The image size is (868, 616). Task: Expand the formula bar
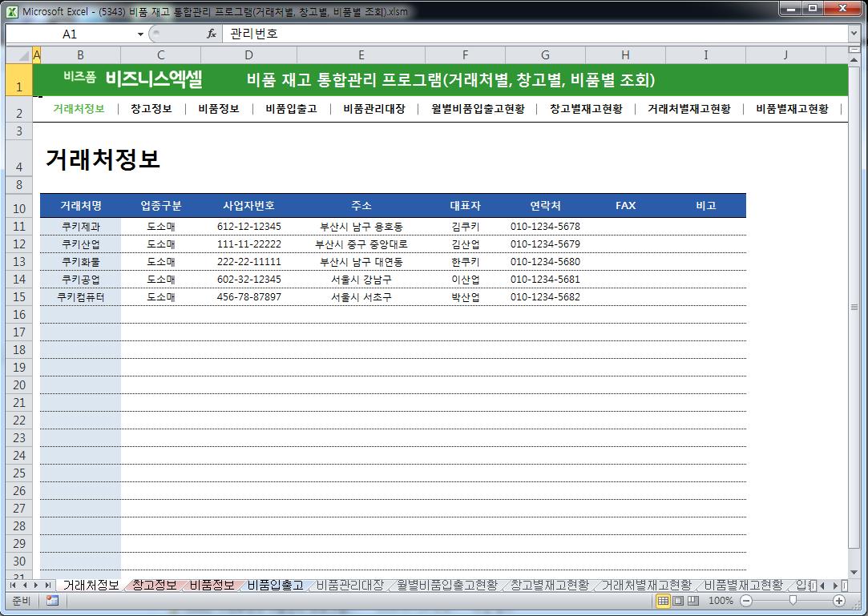854,34
